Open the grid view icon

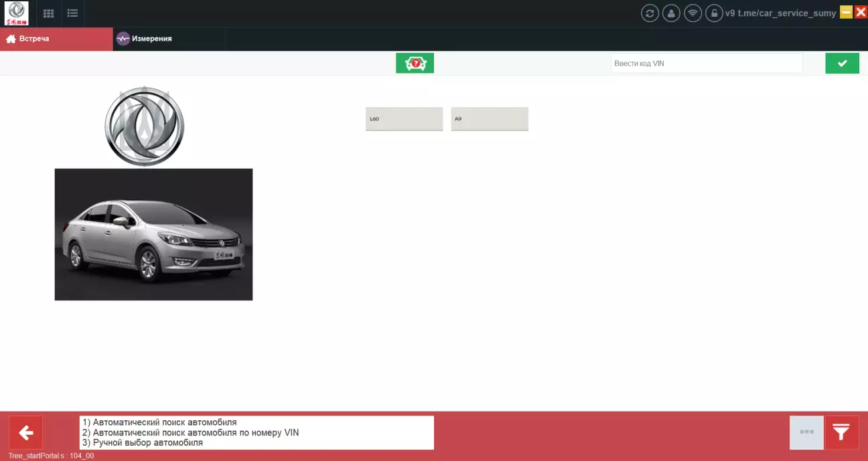(x=49, y=13)
